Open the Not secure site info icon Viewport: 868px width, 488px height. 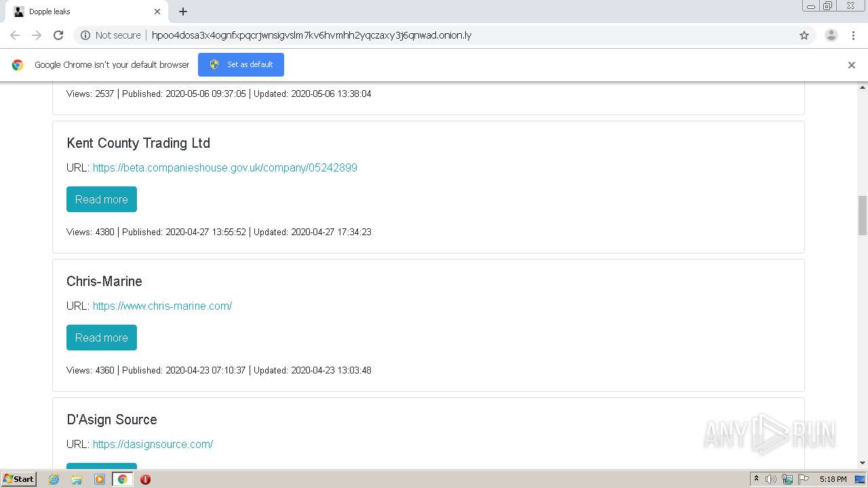(85, 35)
